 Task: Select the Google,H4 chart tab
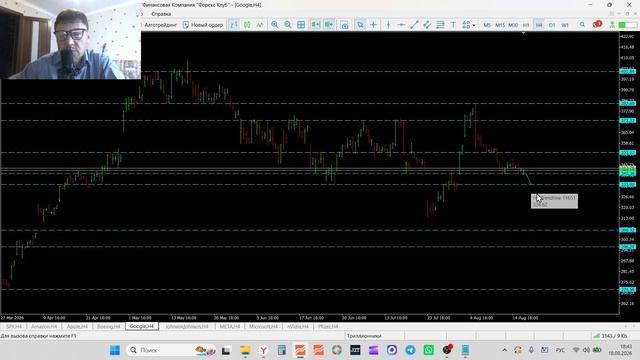pos(142,327)
